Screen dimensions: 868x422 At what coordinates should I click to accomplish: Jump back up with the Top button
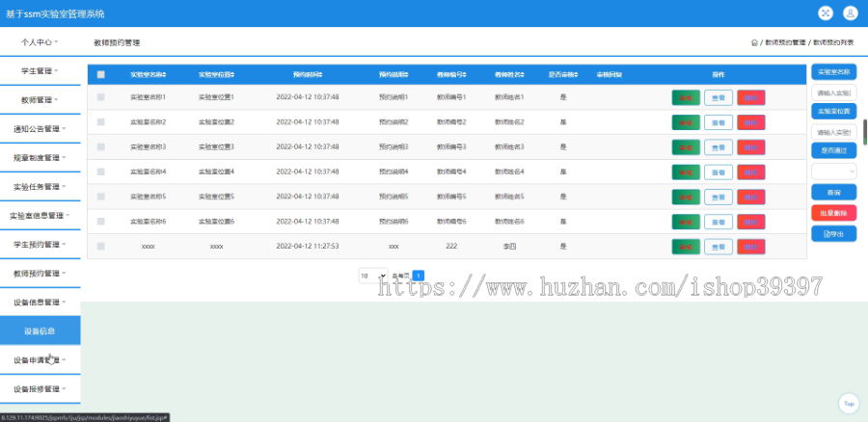tap(849, 403)
